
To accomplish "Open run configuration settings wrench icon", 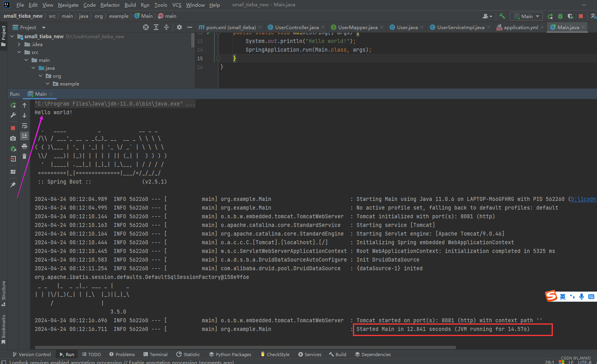I will 13,115.
